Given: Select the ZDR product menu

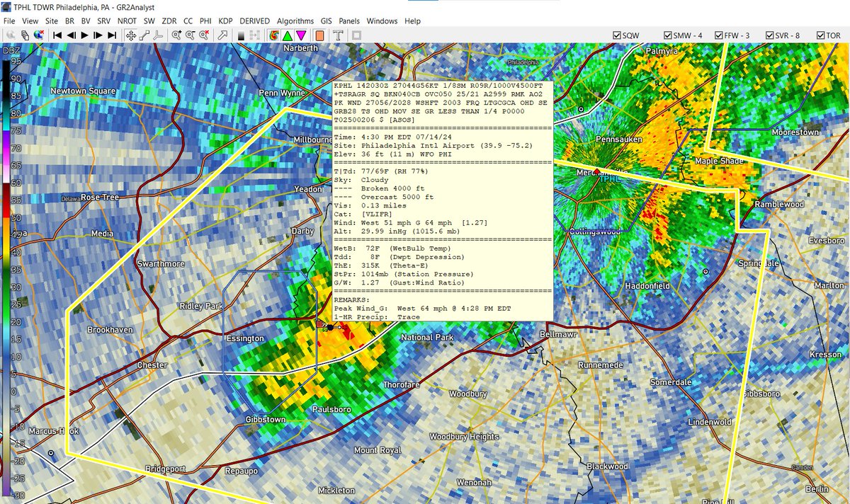Looking at the screenshot, I should coord(169,21).
